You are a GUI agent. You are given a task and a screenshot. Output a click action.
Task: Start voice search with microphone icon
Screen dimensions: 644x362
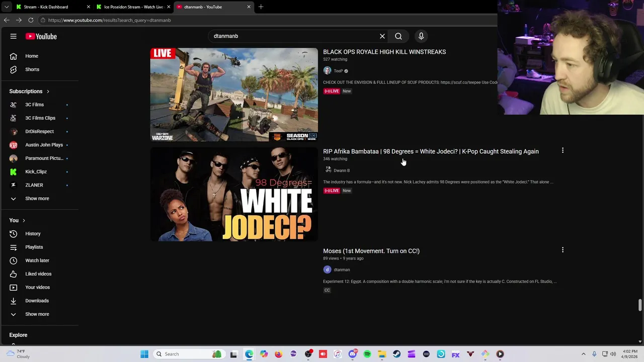click(421, 36)
